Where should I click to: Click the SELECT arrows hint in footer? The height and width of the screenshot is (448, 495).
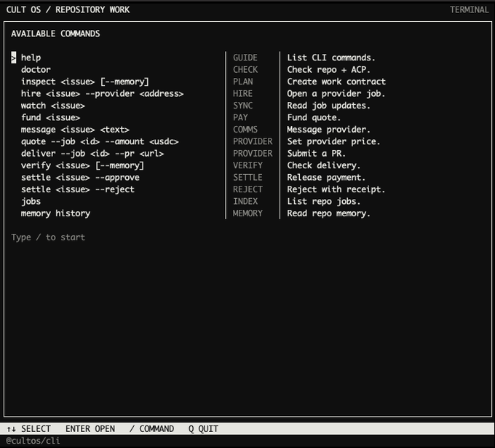(28, 429)
